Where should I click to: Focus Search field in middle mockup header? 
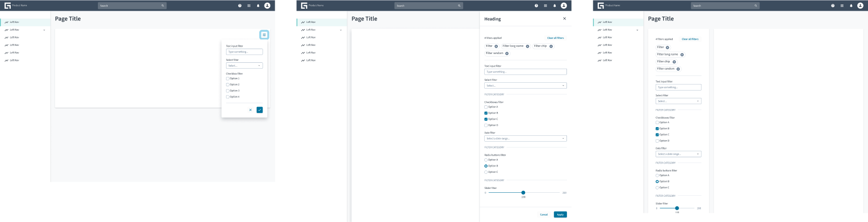click(x=429, y=6)
